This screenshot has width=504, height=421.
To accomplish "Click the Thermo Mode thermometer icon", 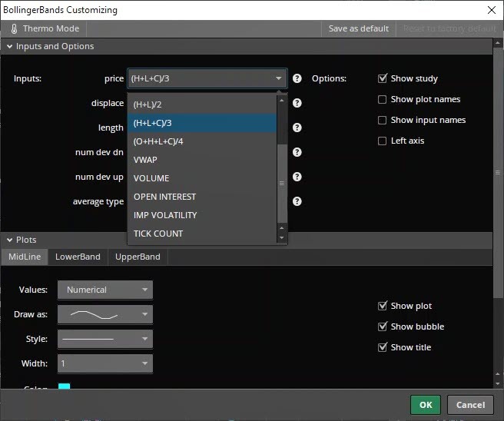I will pyautogui.click(x=14, y=29).
